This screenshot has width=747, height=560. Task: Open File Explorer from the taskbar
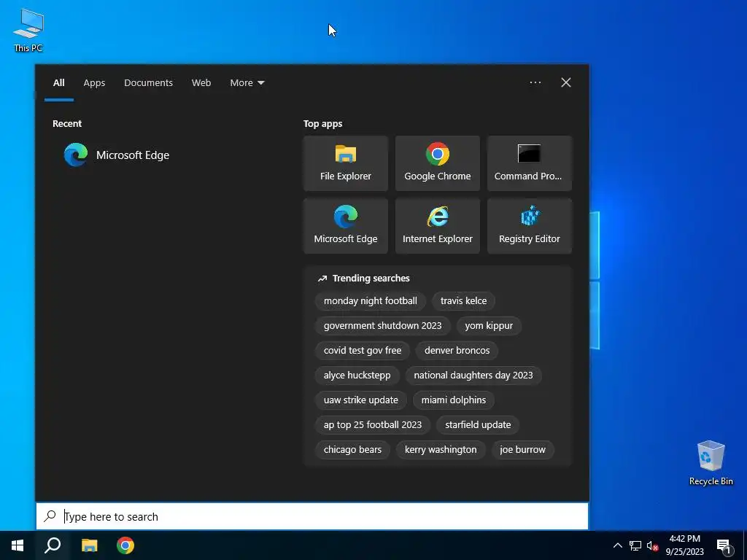point(89,545)
